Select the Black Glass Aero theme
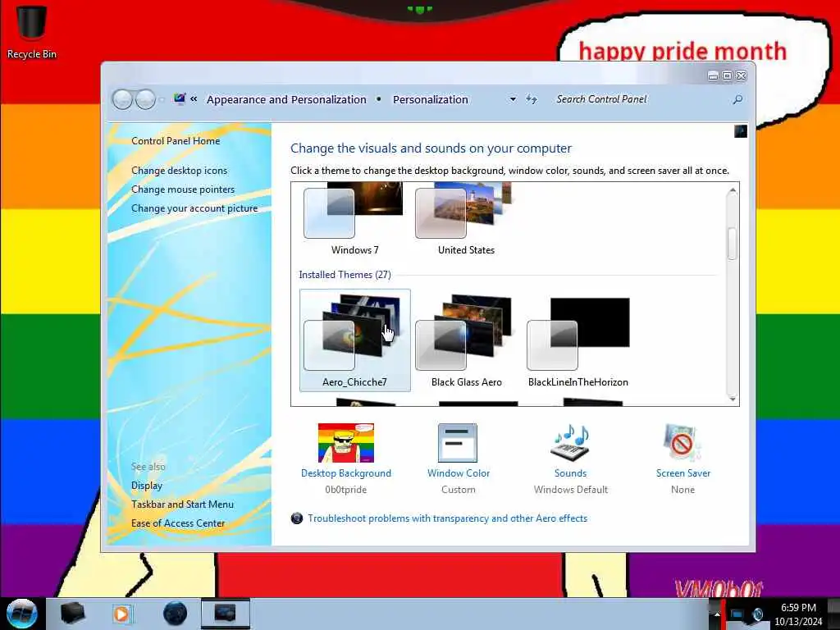840x630 pixels. point(467,340)
